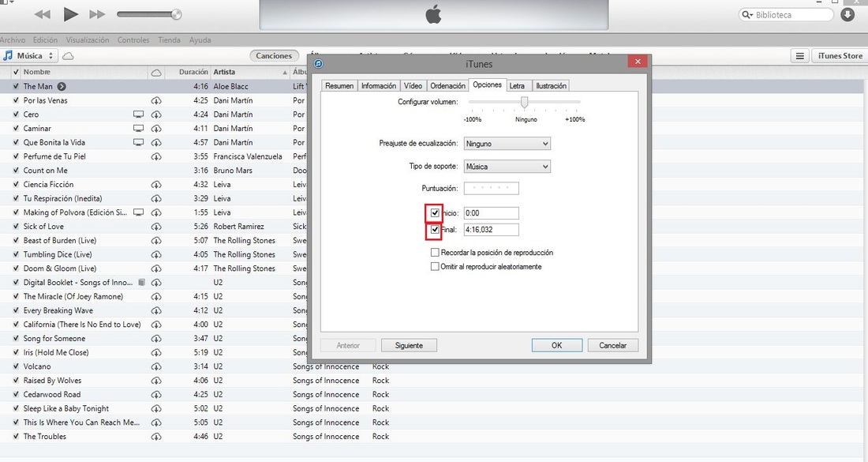This screenshot has height=462, width=868.
Task: Toggle the header checkbox above the song list
Action: [x=16, y=72]
